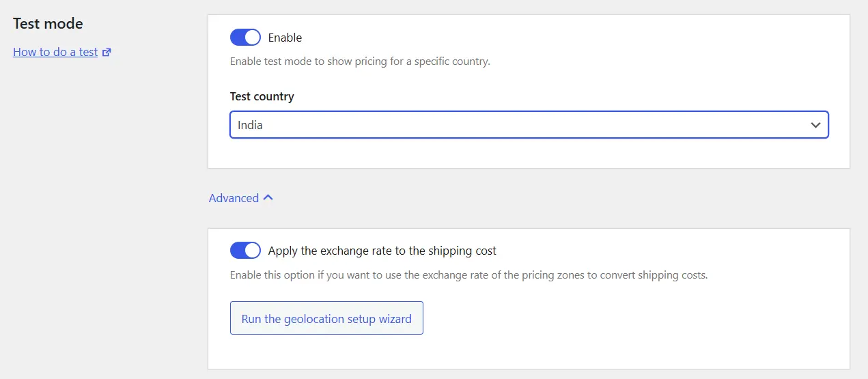The height and width of the screenshot is (379, 868).
Task: Click the "Test country" field label
Action: [x=262, y=96]
